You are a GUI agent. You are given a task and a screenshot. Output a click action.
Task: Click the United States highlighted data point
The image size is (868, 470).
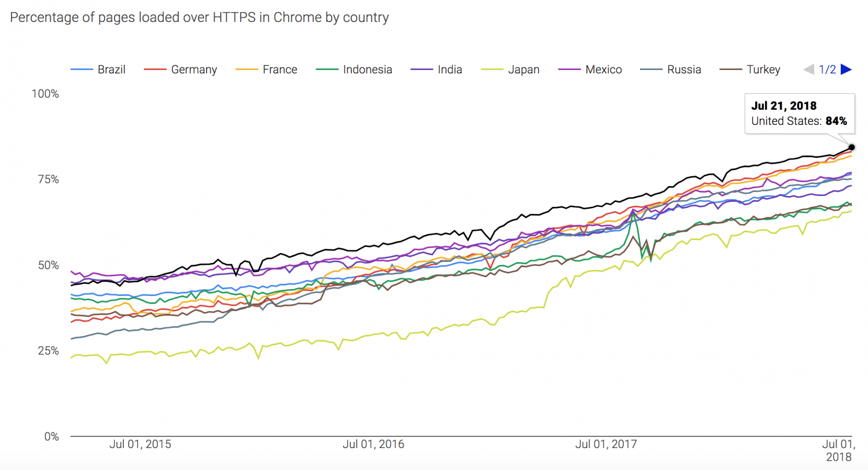(852, 147)
